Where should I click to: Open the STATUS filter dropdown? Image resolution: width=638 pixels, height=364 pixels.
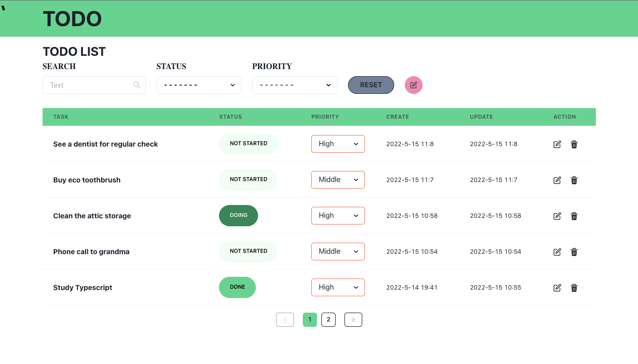(199, 85)
